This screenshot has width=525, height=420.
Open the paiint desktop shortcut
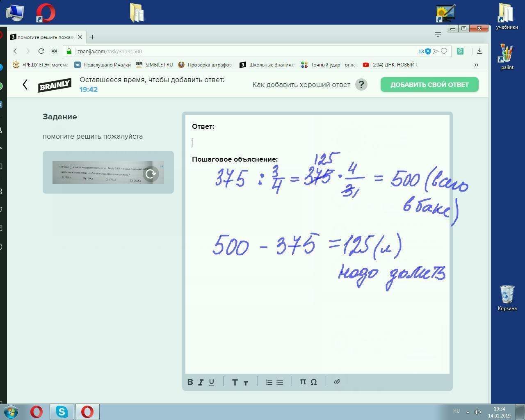(x=507, y=57)
